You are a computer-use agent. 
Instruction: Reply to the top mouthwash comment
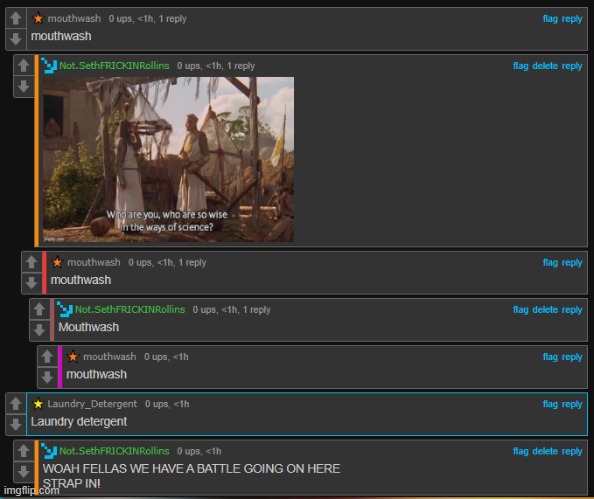pyautogui.click(x=572, y=19)
